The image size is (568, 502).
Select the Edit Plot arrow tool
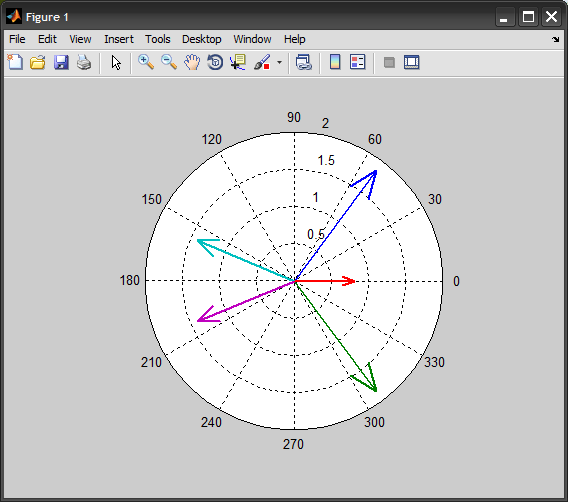tap(116, 63)
